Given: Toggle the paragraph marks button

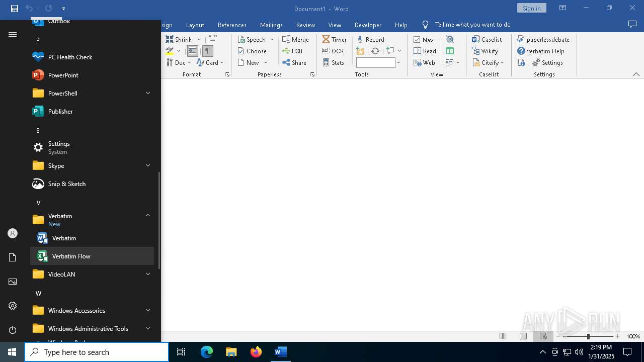Looking at the screenshot, I should pos(208,51).
